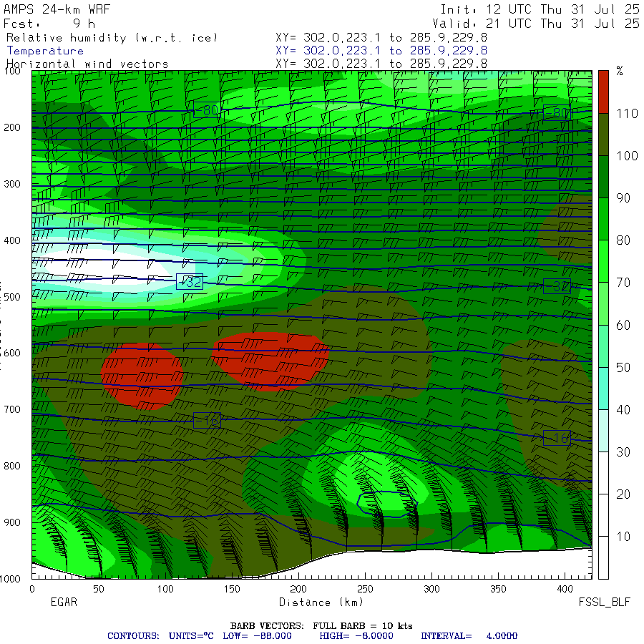Click the left "-16" temperature contour label

[207, 421]
